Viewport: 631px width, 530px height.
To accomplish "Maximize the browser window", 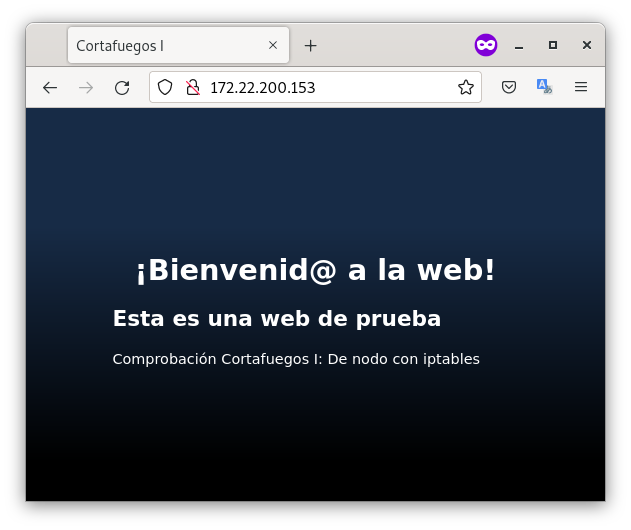I will 553,46.
